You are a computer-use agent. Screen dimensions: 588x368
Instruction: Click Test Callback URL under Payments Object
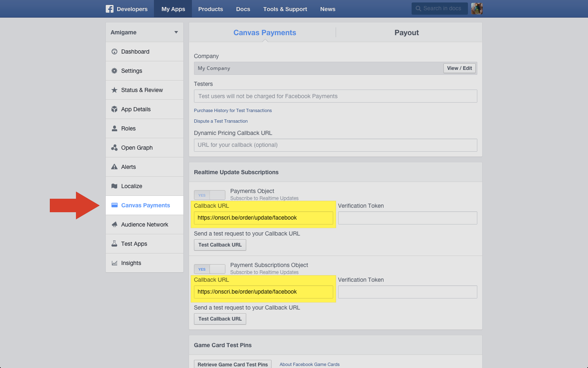tap(220, 245)
